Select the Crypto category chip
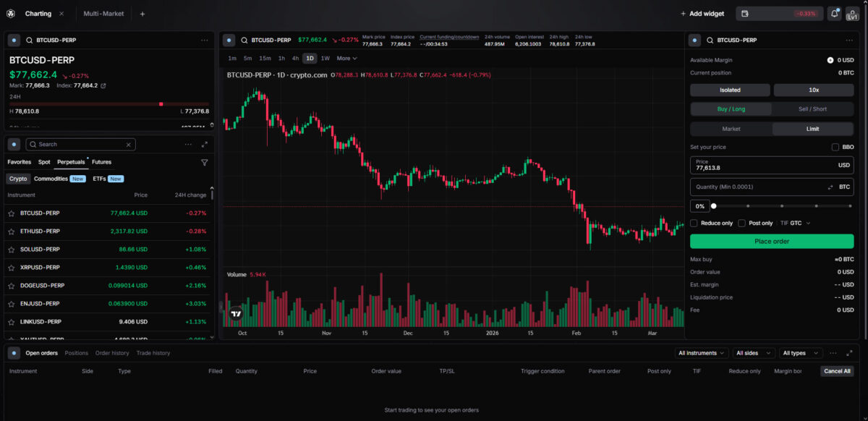Image resolution: width=868 pixels, height=421 pixels. [x=18, y=179]
